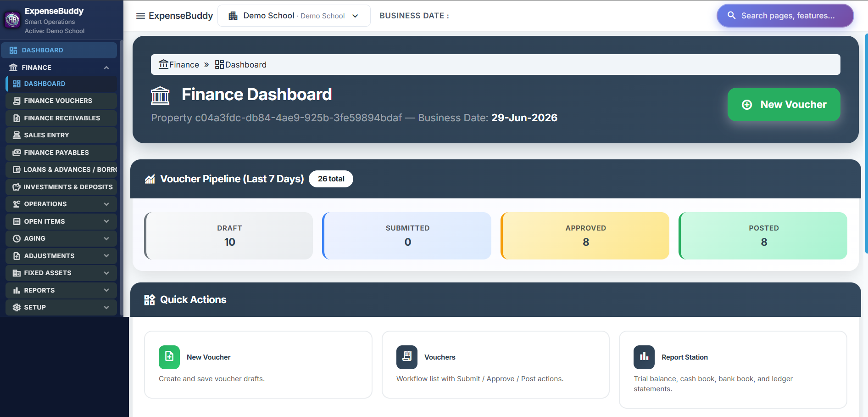
Task: Click the Operations icon in sidebar
Action: coord(17,204)
